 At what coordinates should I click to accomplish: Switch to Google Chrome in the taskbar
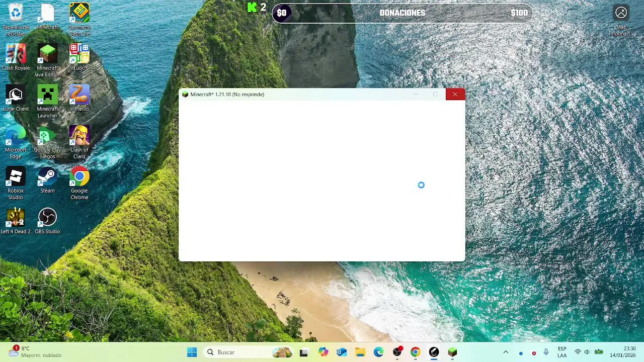click(416, 352)
